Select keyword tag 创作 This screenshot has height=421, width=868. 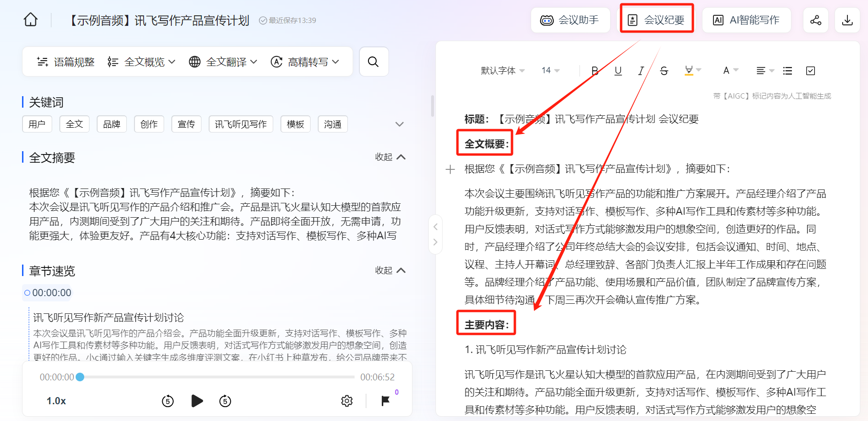[149, 124]
